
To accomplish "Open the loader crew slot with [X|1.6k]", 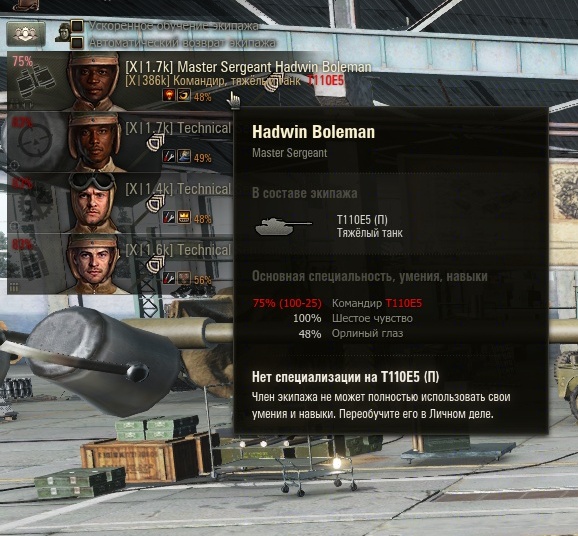I will 120,264.
